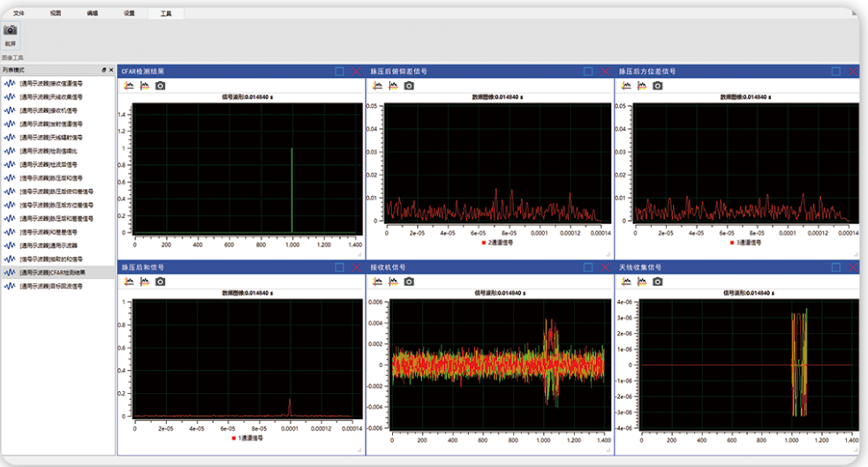Click first chart-tool icon in 脉压后俯仰差信号 panel
The height and width of the screenshot is (467, 868).
(378, 86)
